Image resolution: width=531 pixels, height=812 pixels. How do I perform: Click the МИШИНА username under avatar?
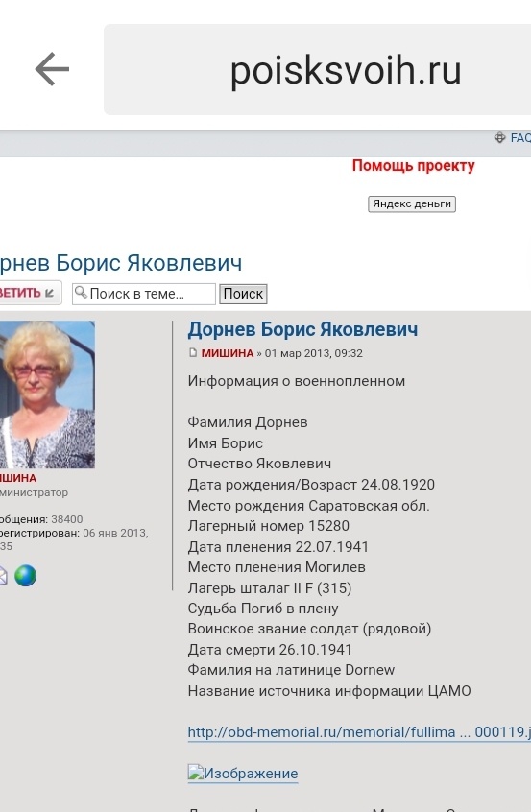pyautogui.click(x=18, y=478)
